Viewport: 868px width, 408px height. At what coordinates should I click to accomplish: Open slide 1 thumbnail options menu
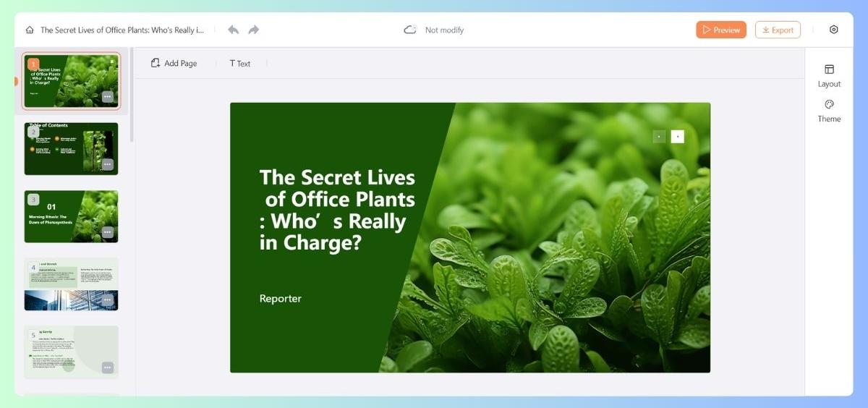[x=108, y=96]
